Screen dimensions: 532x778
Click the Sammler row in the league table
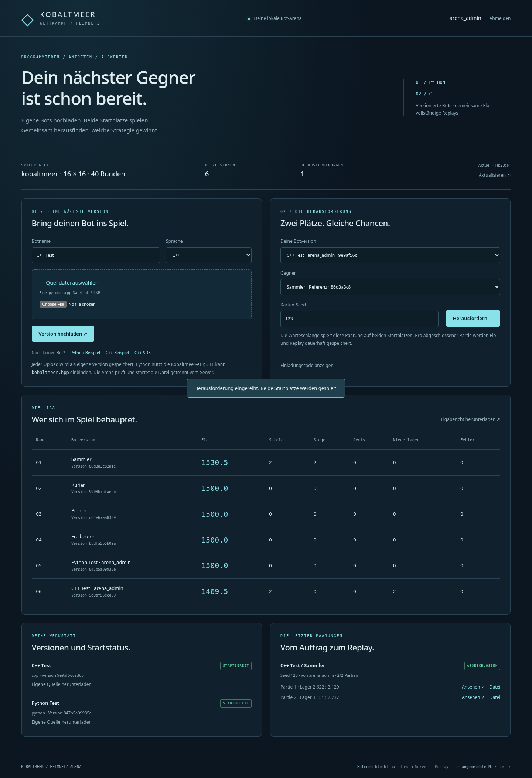[x=266, y=463]
